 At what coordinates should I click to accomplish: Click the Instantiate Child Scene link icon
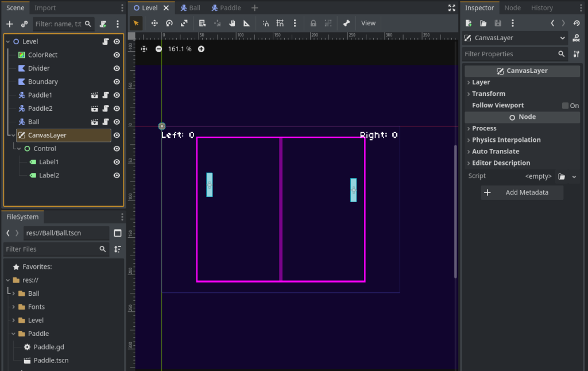tap(24, 24)
